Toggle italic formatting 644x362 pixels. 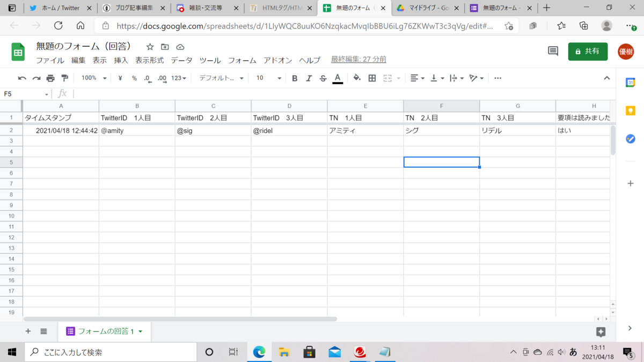click(x=309, y=78)
